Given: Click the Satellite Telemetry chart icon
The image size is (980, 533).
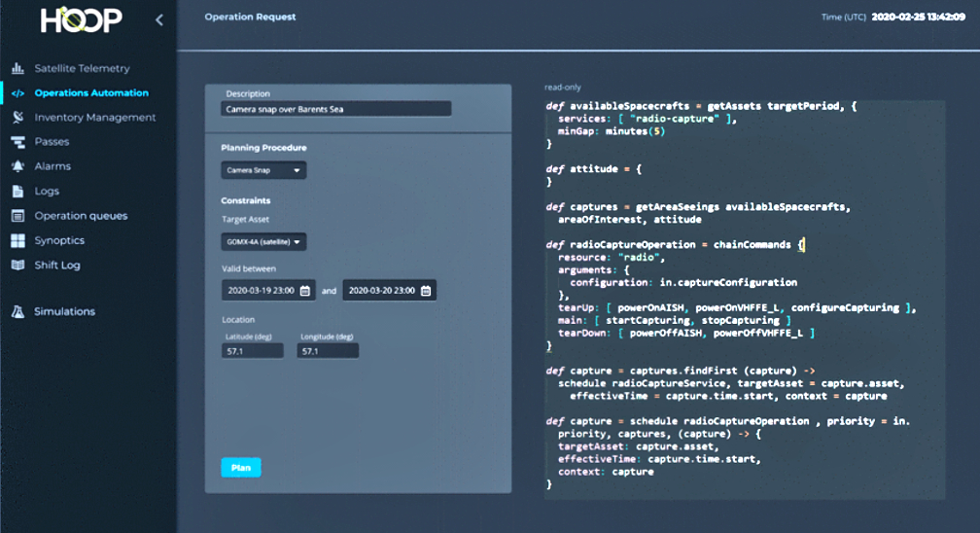Looking at the screenshot, I should click(x=17, y=69).
